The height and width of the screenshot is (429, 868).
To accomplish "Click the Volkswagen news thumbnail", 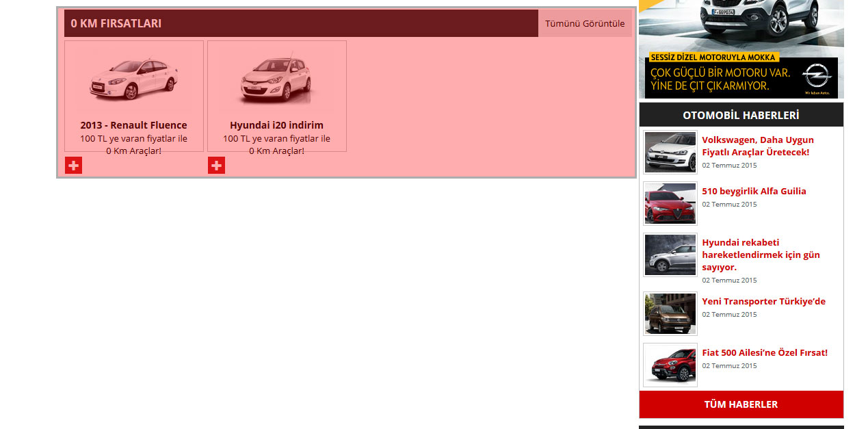I will [670, 152].
